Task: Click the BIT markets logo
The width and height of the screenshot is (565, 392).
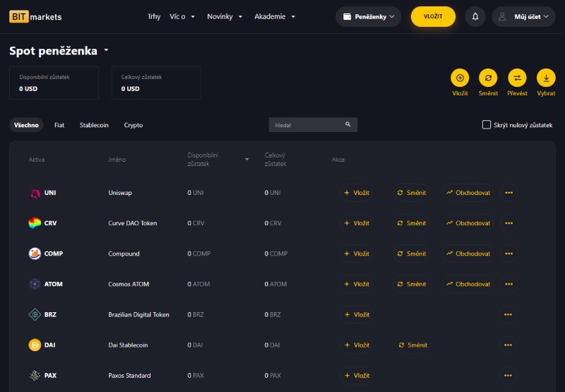Action: coord(35,16)
